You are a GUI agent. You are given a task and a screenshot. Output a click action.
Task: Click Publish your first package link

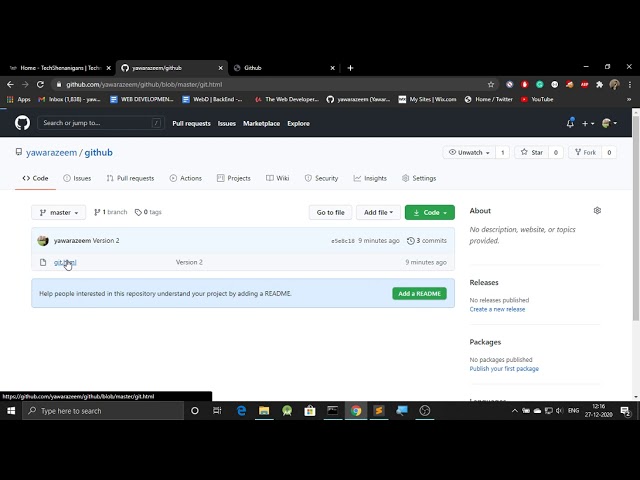coord(504,369)
